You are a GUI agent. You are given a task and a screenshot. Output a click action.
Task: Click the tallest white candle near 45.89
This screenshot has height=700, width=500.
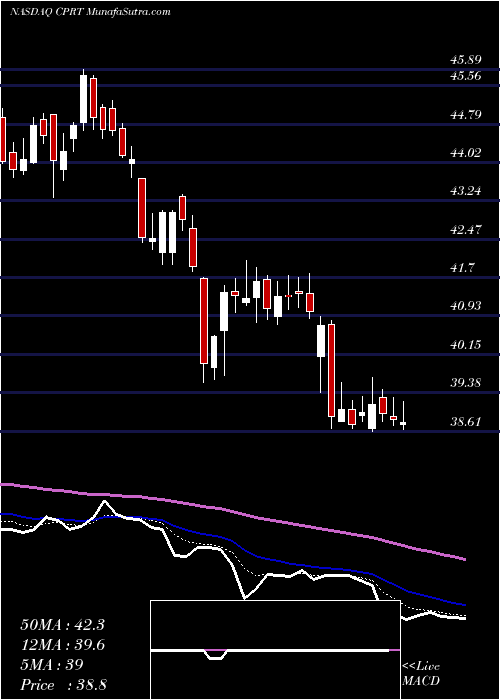pyautogui.click(x=83, y=99)
